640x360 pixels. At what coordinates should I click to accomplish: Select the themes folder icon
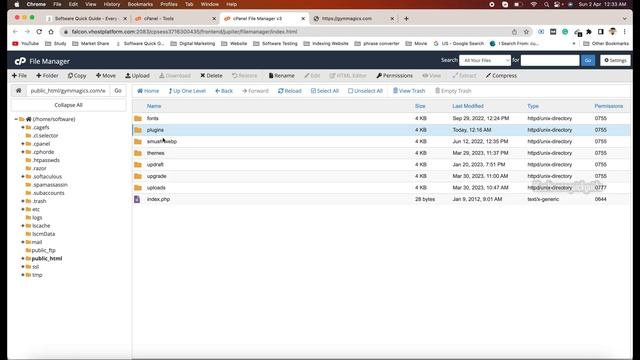138,153
